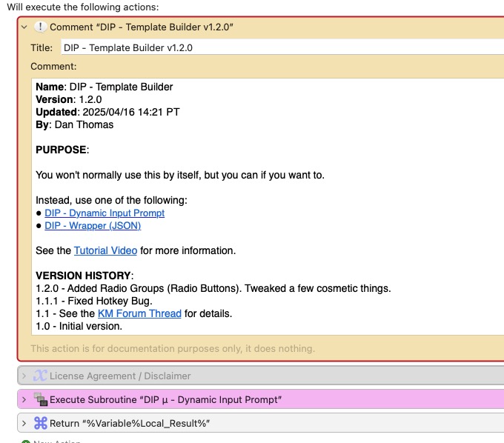
Task: Open the Tutorial Video link
Action: pyautogui.click(x=105, y=250)
